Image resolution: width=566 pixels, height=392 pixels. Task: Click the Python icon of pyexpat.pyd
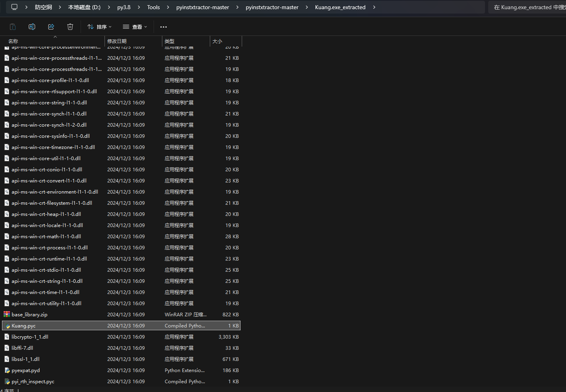pos(7,370)
